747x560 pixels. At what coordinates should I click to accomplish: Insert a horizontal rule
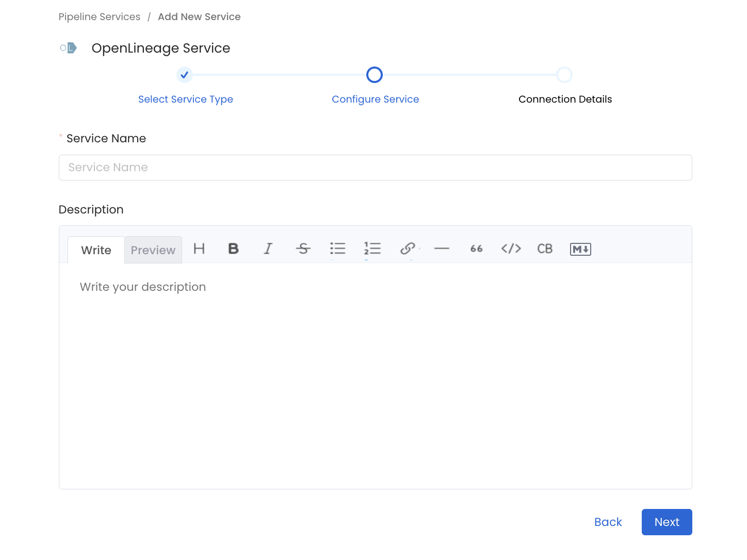click(x=442, y=249)
